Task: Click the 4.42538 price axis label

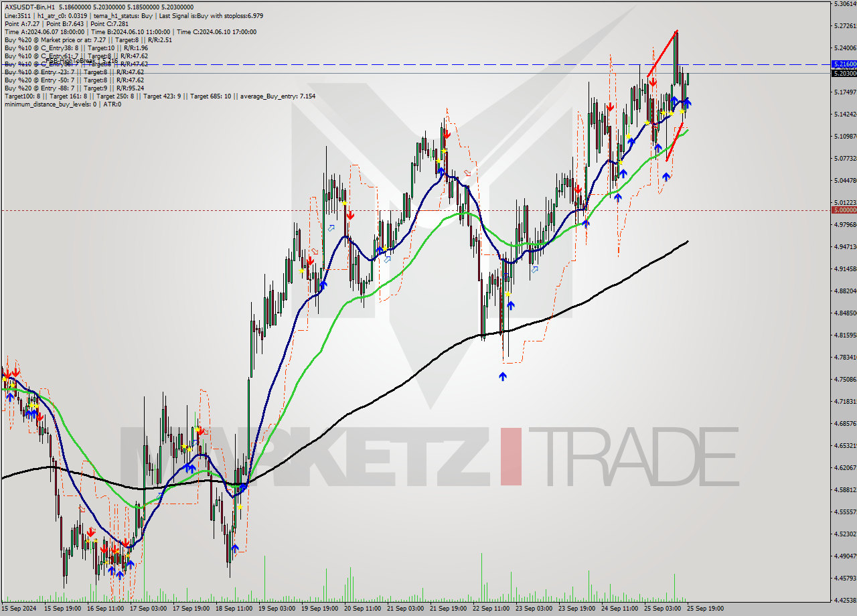Action: 845,600
